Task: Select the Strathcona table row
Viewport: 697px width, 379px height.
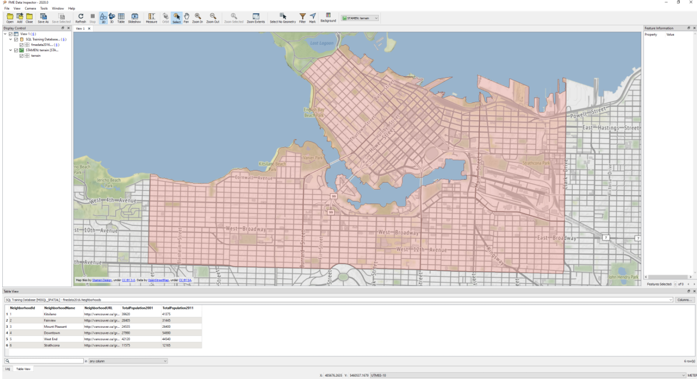Action: pyautogui.click(x=103, y=345)
